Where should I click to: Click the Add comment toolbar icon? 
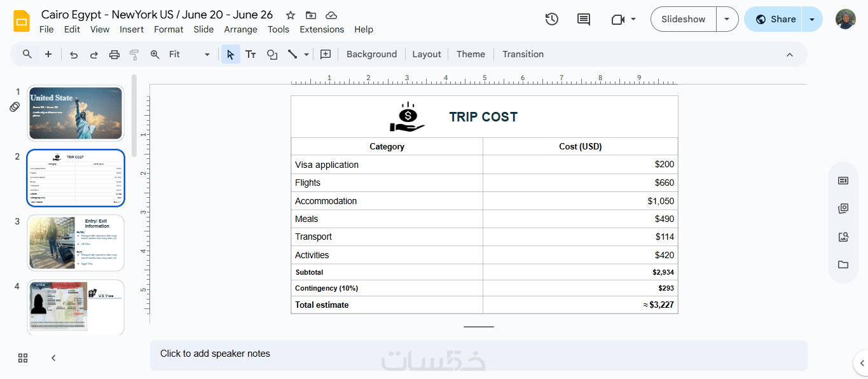pyautogui.click(x=326, y=55)
